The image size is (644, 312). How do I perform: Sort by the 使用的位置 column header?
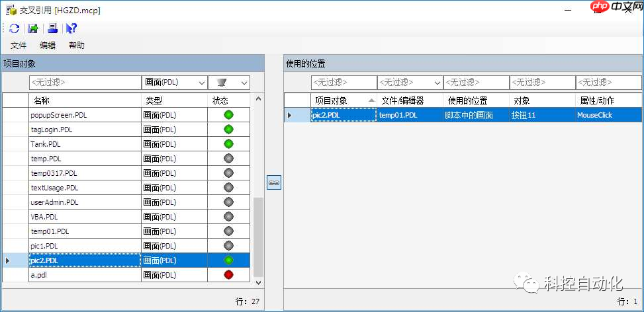[x=477, y=100]
